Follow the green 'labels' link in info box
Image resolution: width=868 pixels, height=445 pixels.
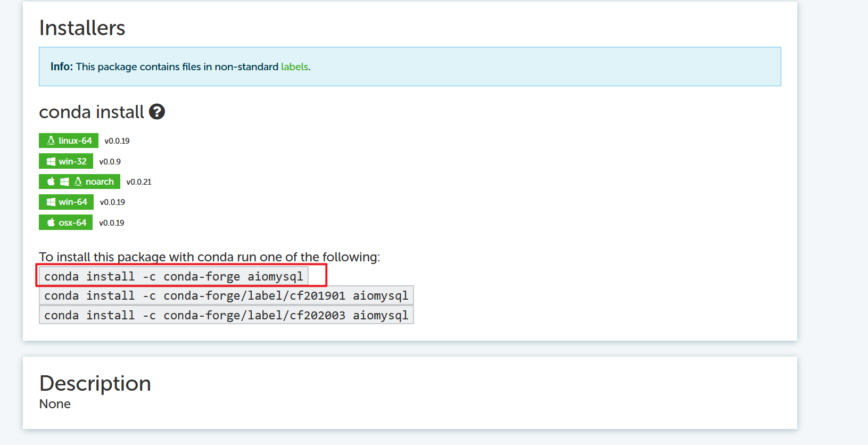(294, 67)
